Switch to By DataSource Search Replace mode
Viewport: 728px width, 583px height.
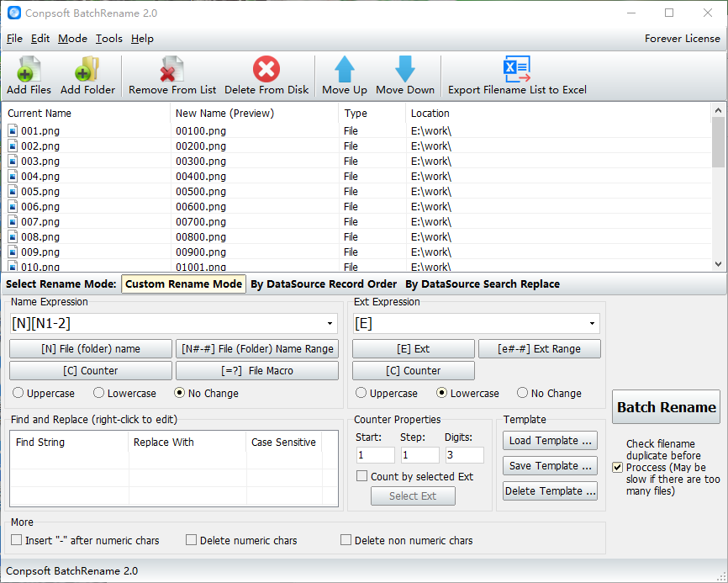(482, 284)
